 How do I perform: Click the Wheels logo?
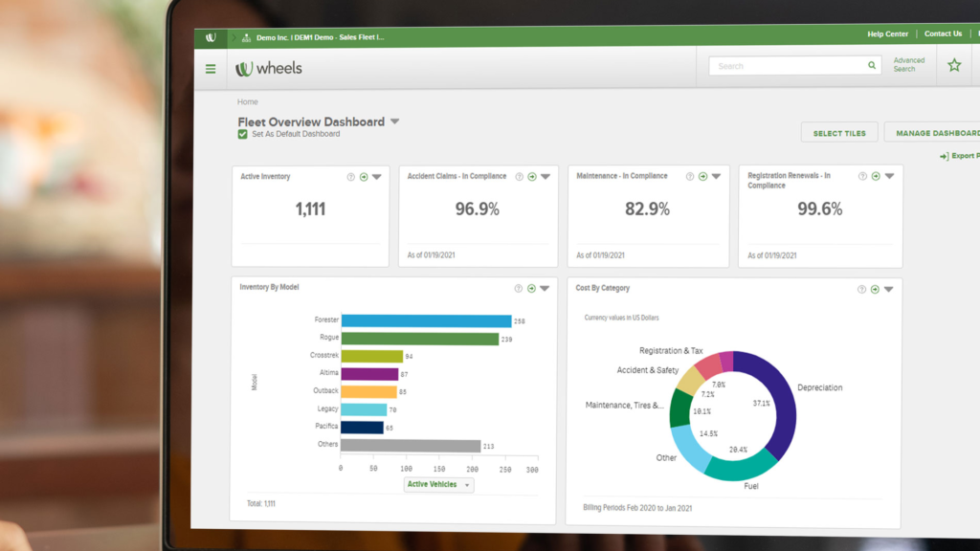pos(269,68)
